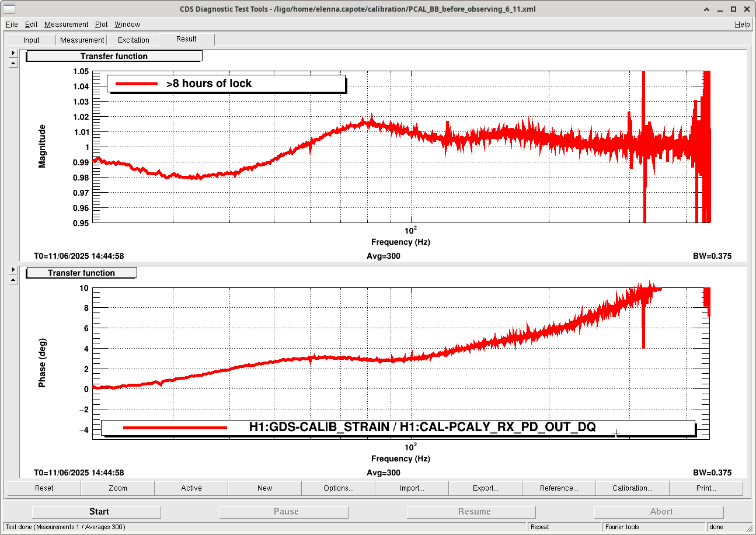This screenshot has height=535, width=756.
Task: Click the 10 tick label on the phase axis
Action: (x=84, y=288)
